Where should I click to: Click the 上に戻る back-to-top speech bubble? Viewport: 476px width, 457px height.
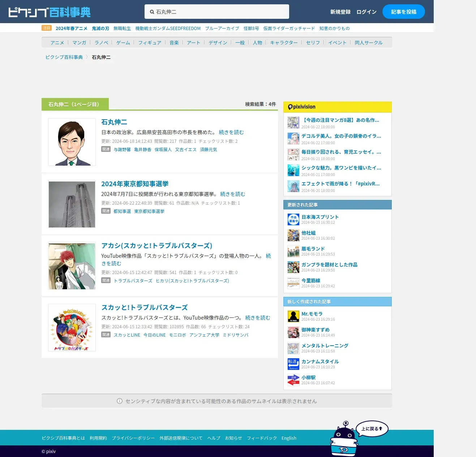coord(372,429)
